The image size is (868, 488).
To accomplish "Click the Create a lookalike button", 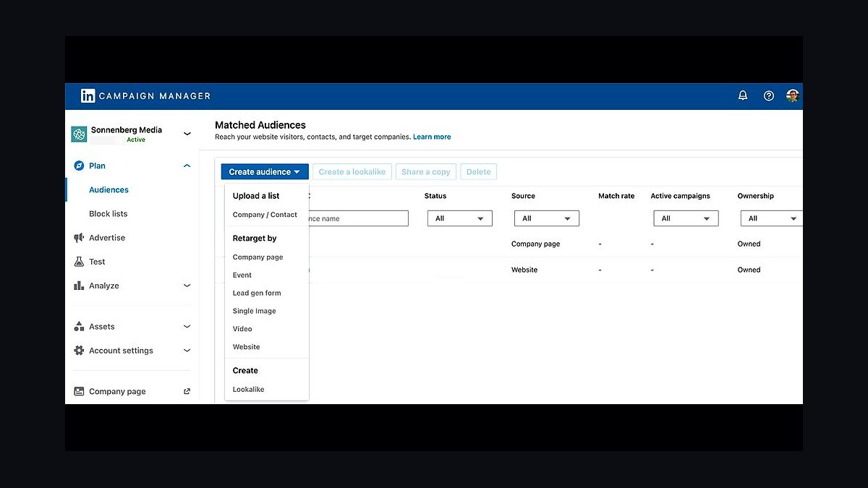I will coord(352,172).
